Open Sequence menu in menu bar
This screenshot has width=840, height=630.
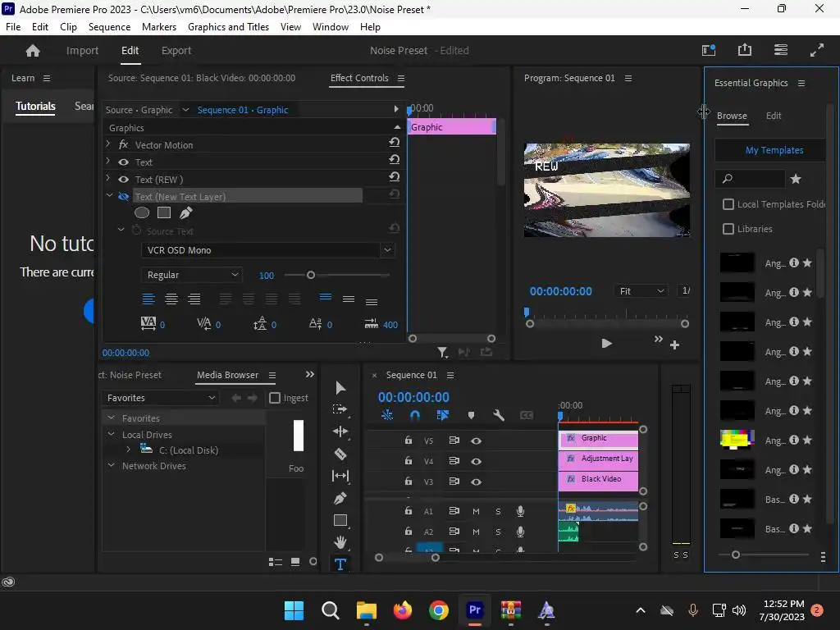click(x=109, y=27)
